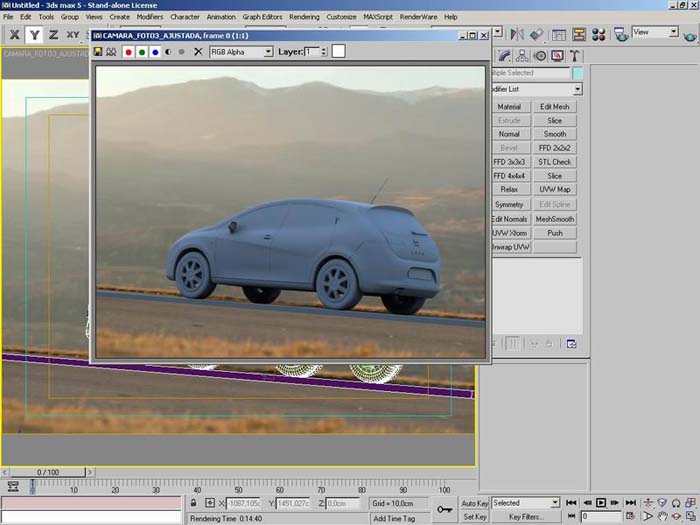Open the RGB Alpha channel dropdown
700x525 pixels.
click(x=240, y=51)
